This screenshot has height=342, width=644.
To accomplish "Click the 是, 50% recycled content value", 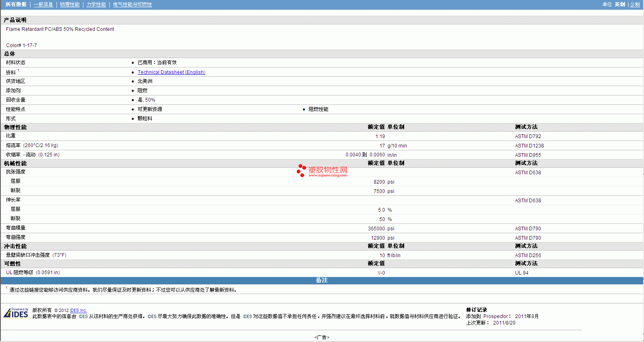I will [x=146, y=100].
